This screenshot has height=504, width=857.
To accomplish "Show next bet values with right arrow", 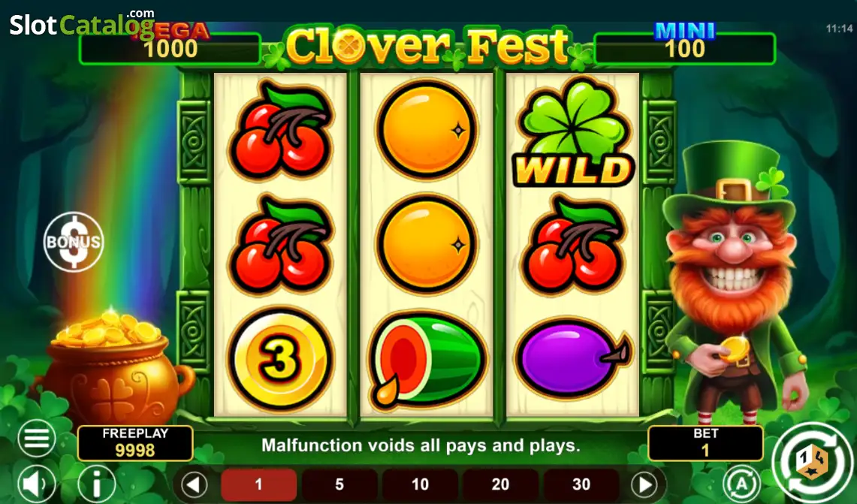I will (x=644, y=484).
